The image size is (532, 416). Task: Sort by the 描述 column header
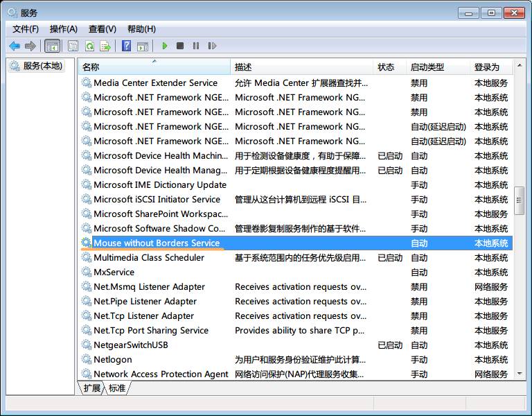(x=301, y=67)
